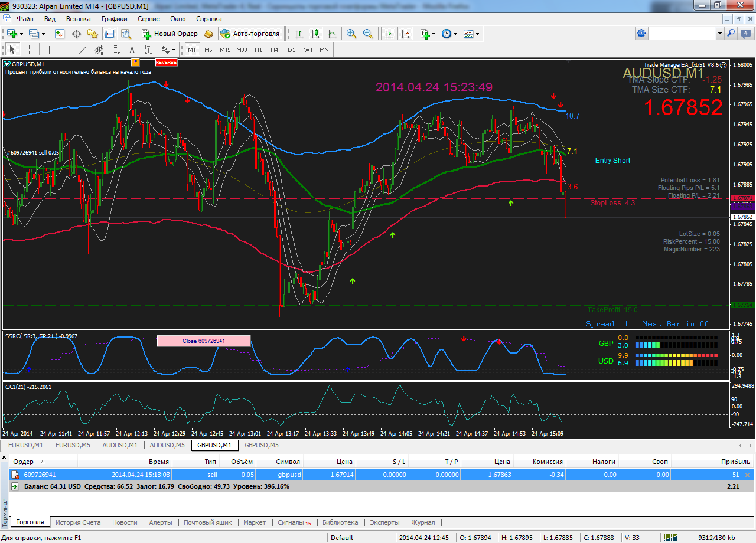The height and width of the screenshot is (543, 756).
Task: Select the cursor arrow tool
Action: pos(12,50)
